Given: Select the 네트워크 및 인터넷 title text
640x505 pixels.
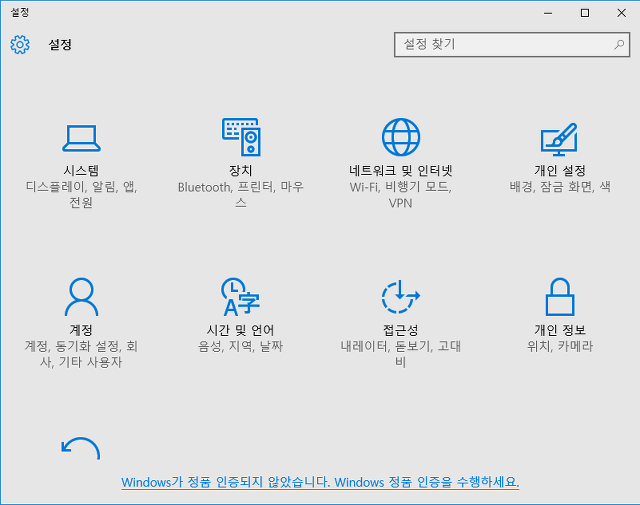Looking at the screenshot, I should point(400,170).
